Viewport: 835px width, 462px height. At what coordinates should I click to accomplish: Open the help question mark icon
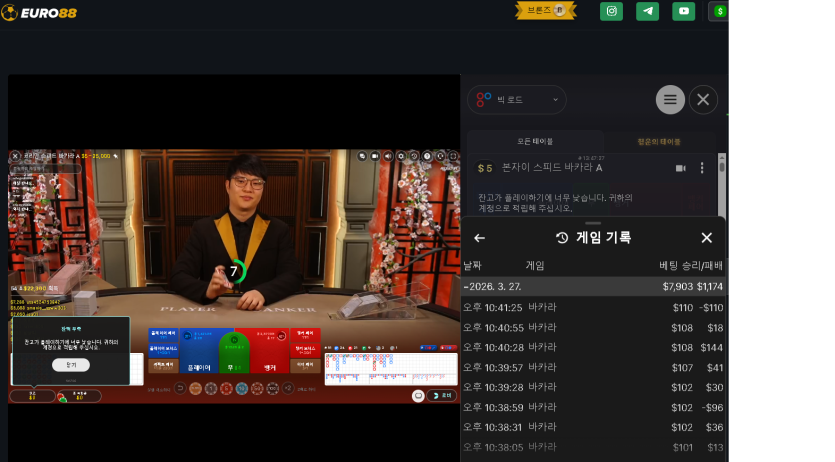427,156
